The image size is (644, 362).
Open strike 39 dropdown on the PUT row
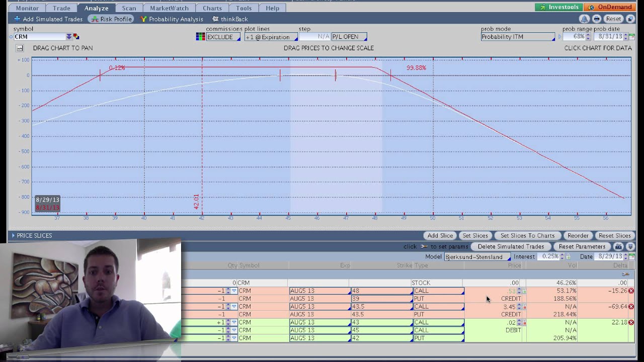381,299
